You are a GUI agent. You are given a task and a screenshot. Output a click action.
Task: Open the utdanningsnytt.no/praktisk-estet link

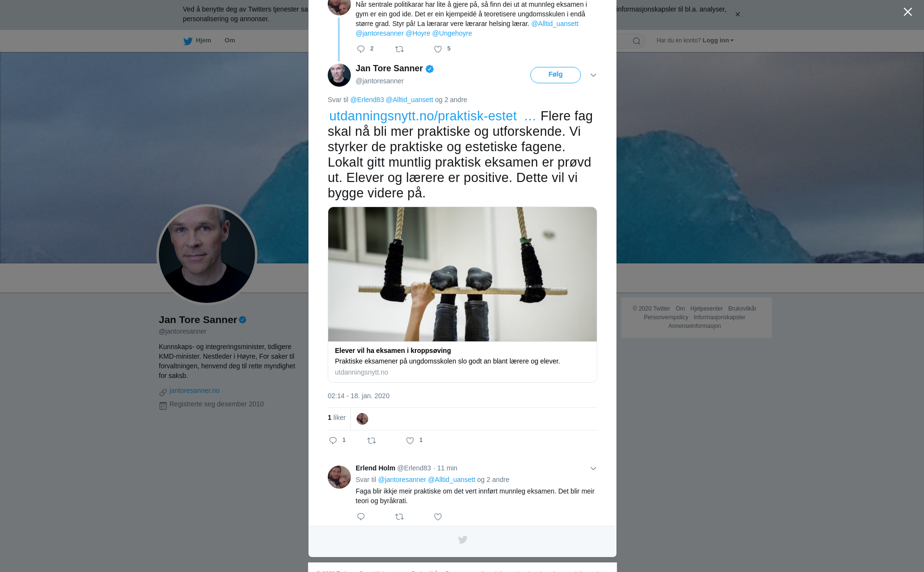[x=423, y=116]
